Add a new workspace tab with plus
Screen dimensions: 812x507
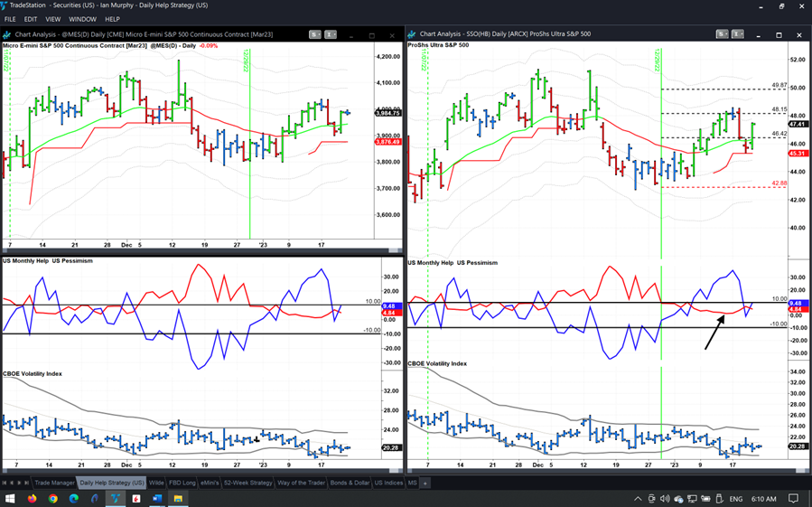click(425, 483)
